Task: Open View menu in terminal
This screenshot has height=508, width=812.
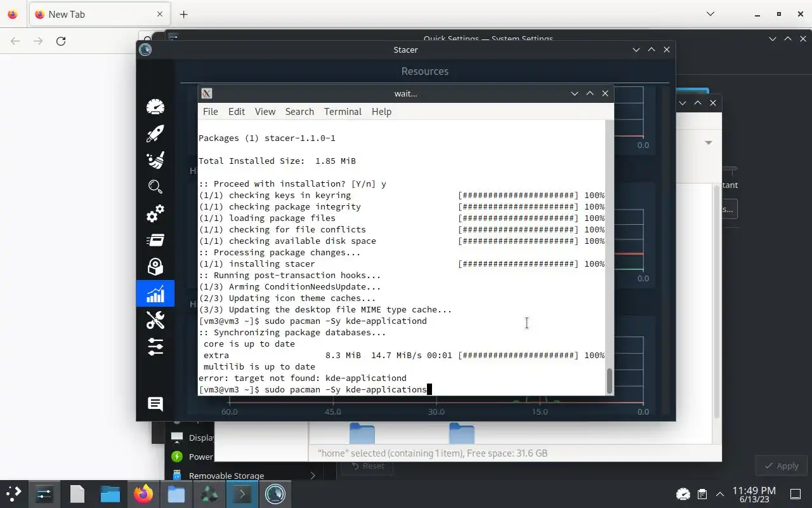Action: point(265,111)
